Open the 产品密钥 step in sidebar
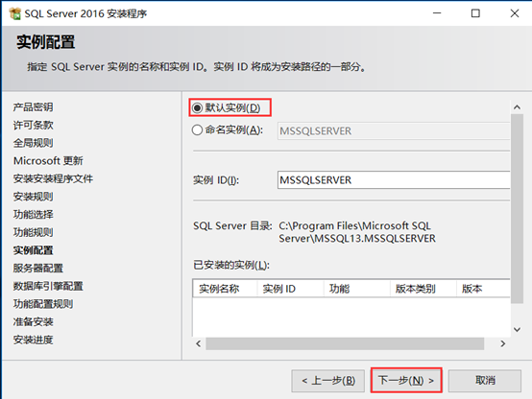The height and width of the screenshot is (399, 532). 33,107
